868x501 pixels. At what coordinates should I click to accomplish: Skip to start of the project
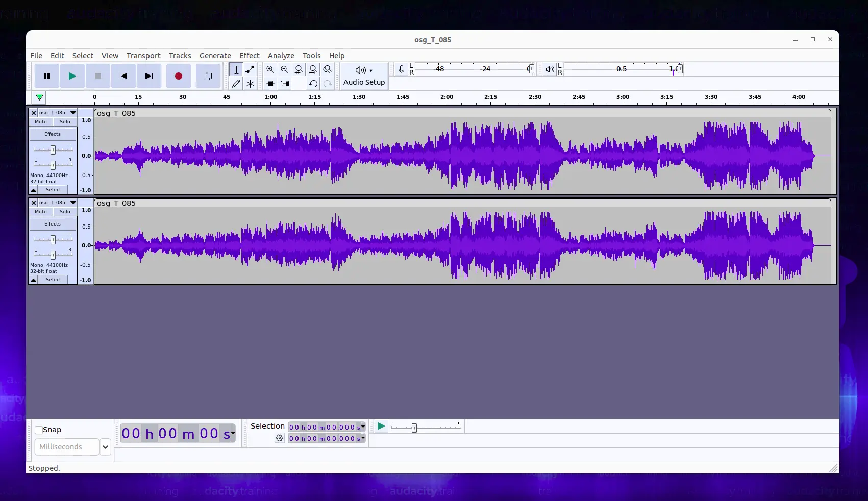(123, 76)
